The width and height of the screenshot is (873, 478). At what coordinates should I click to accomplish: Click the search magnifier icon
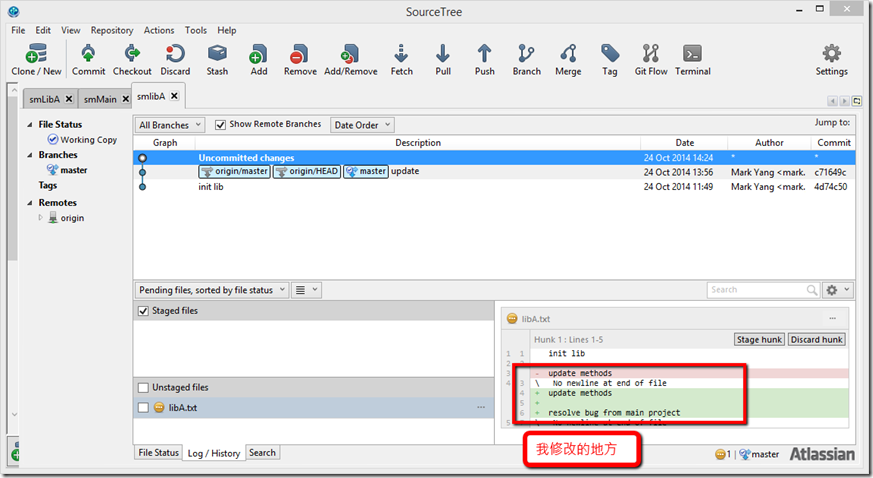pos(812,290)
